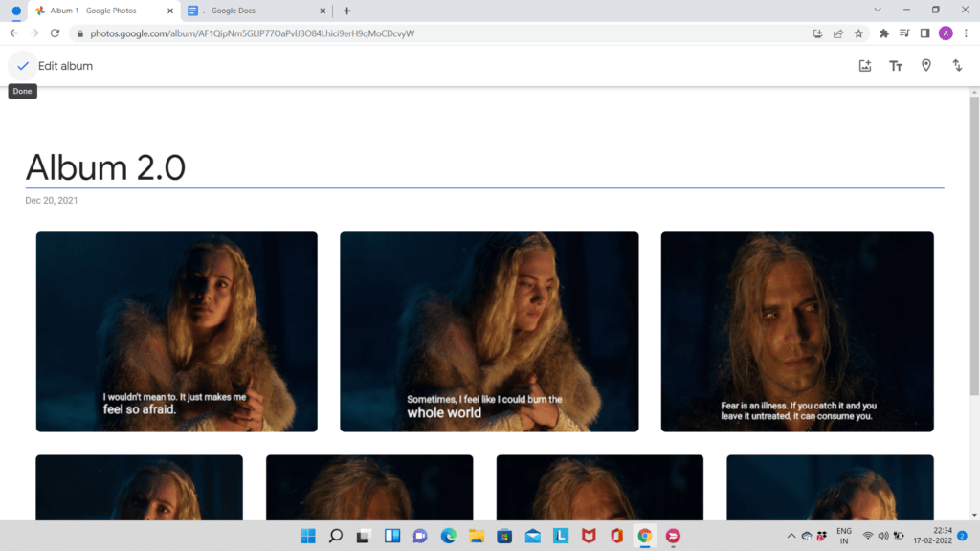
Task: Open the Windows Start menu
Action: (x=307, y=537)
